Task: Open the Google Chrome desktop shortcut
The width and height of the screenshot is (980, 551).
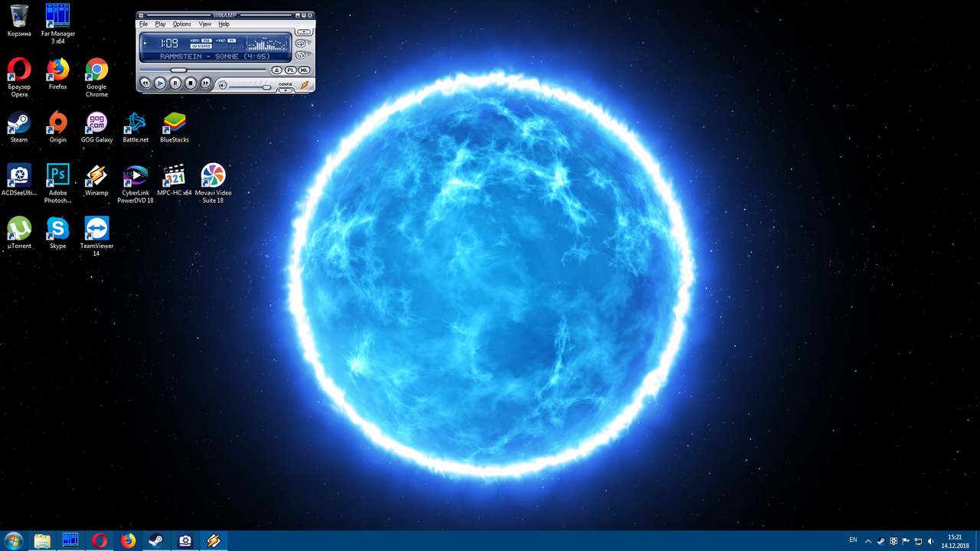Action: pos(96,77)
